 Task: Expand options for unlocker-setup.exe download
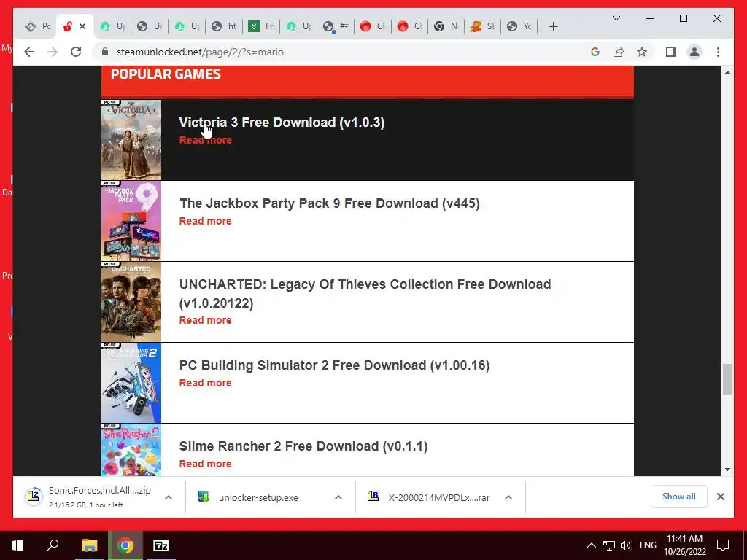coord(338,497)
